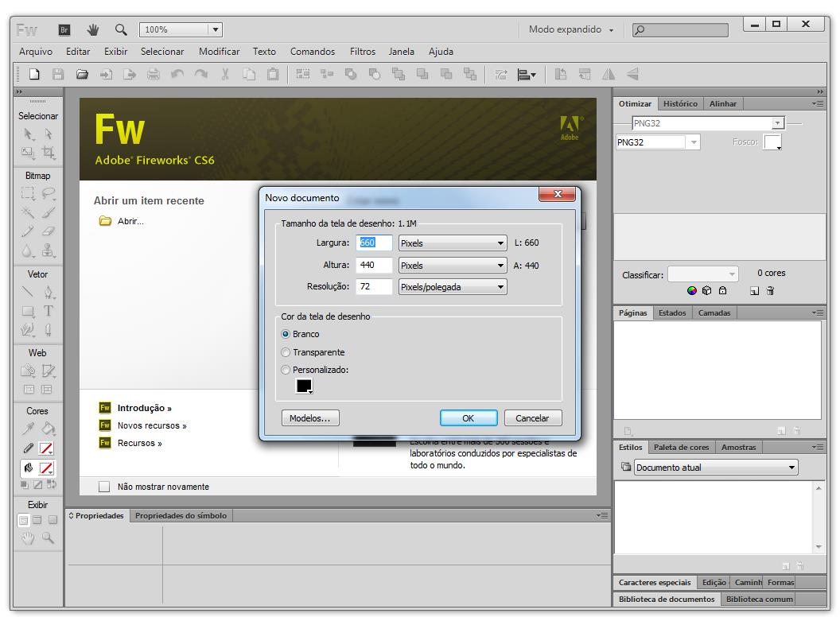The width and height of the screenshot is (840, 625).
Task: Select the Personalizado radio button
Action: 286,370
